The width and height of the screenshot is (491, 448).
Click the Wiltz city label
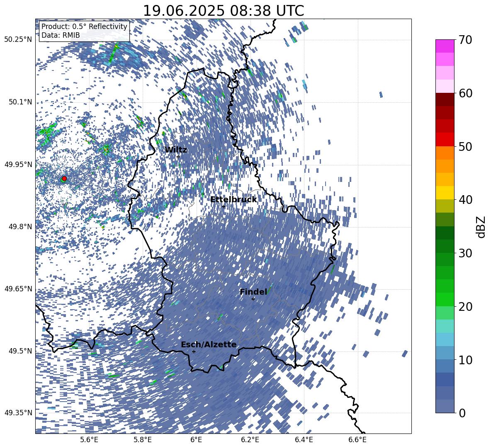tap(176, 150)
